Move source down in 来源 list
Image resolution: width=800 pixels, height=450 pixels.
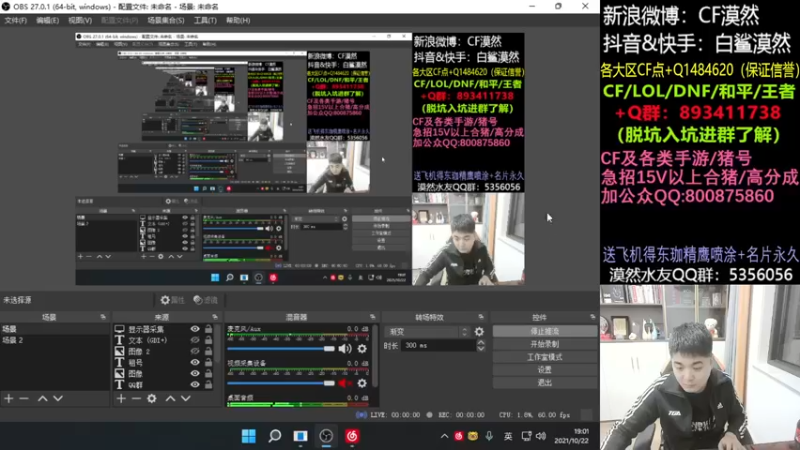point(186,398)
